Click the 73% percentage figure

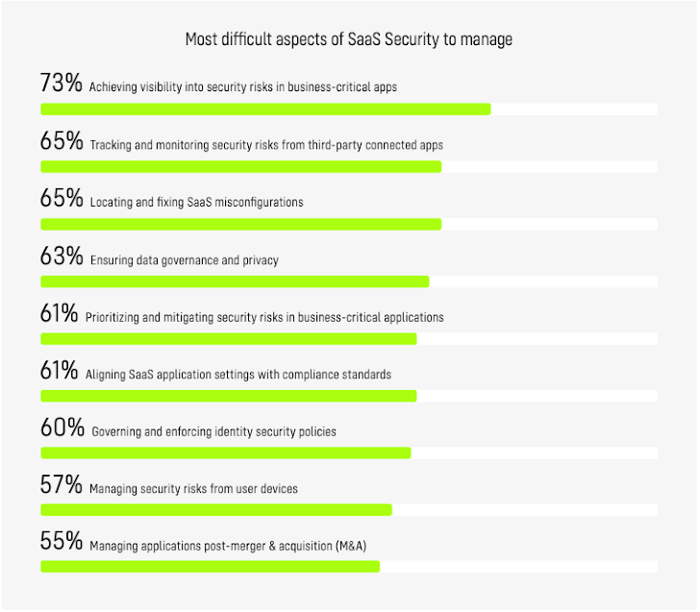pyautogui.click(x=61, y=84)
